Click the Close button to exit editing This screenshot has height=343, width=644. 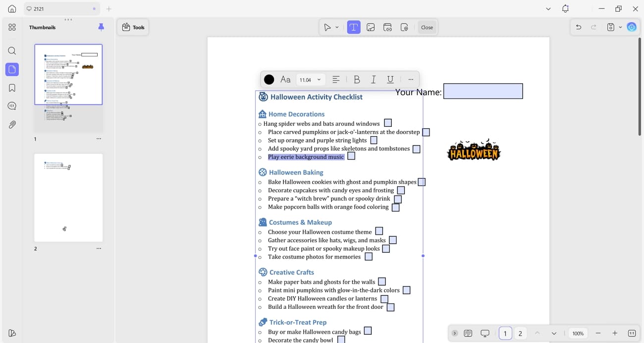[427, 27]
